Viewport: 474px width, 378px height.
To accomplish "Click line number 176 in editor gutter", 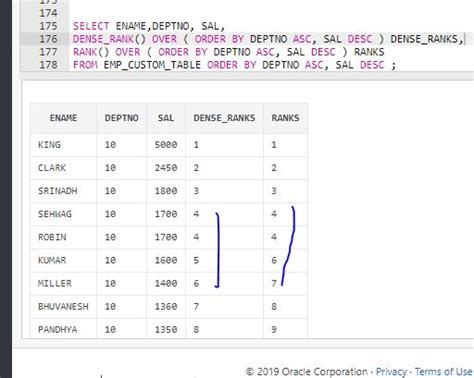I will tap(48, 39).
